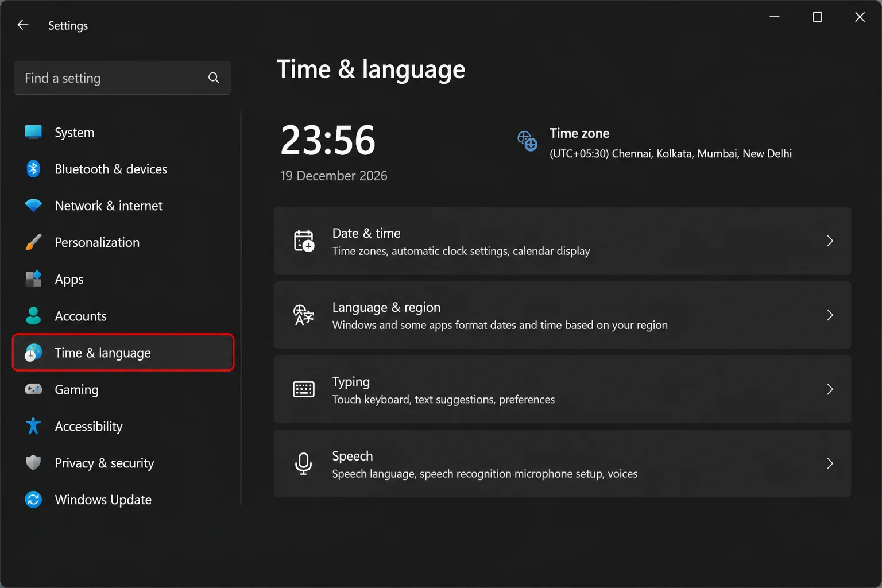Click the Language & region translate icon
The width and height of the screenshot is (882, 588).
point(304,315)
